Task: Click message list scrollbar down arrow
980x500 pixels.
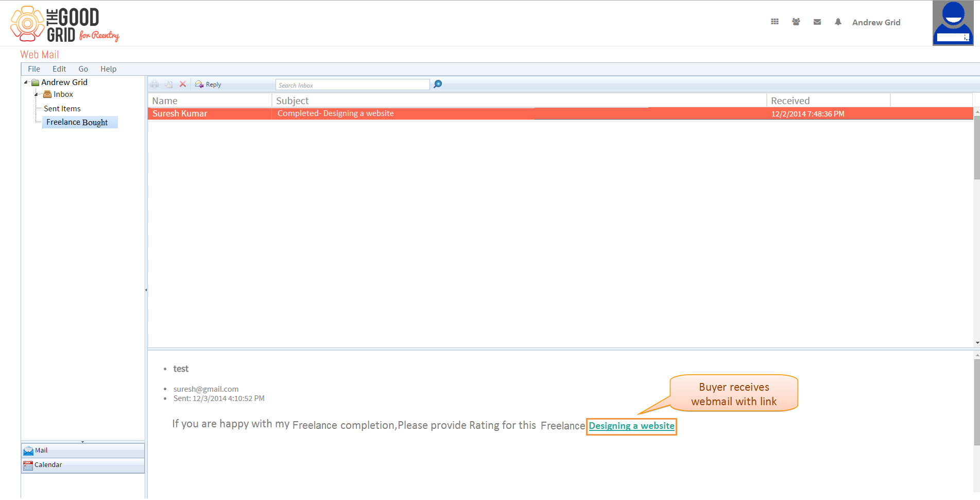Action: tap(977, 343)
